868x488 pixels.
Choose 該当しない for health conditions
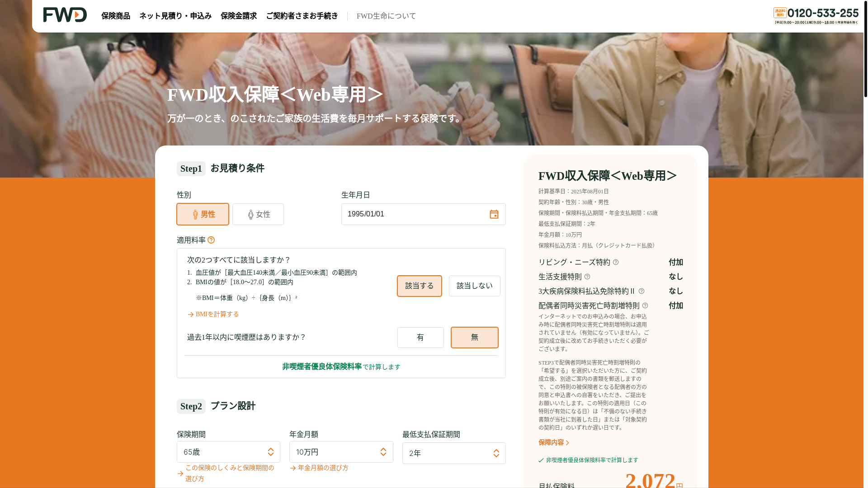[x=475, y=286]
